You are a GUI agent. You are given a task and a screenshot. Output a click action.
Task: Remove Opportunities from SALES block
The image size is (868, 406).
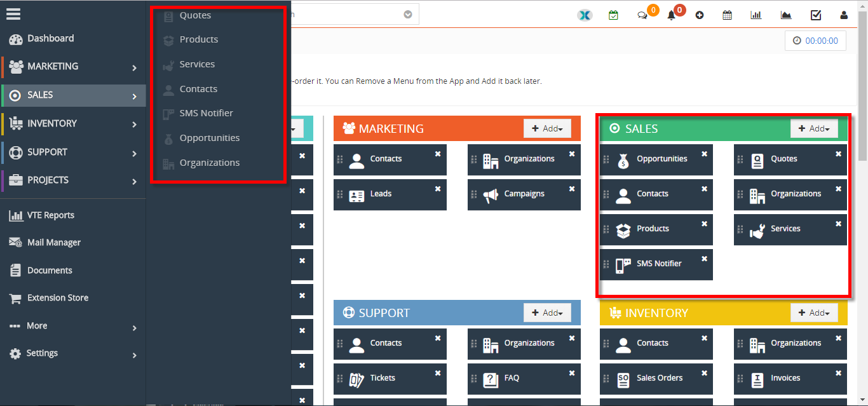pyautogui.click(x=704, y=154)
